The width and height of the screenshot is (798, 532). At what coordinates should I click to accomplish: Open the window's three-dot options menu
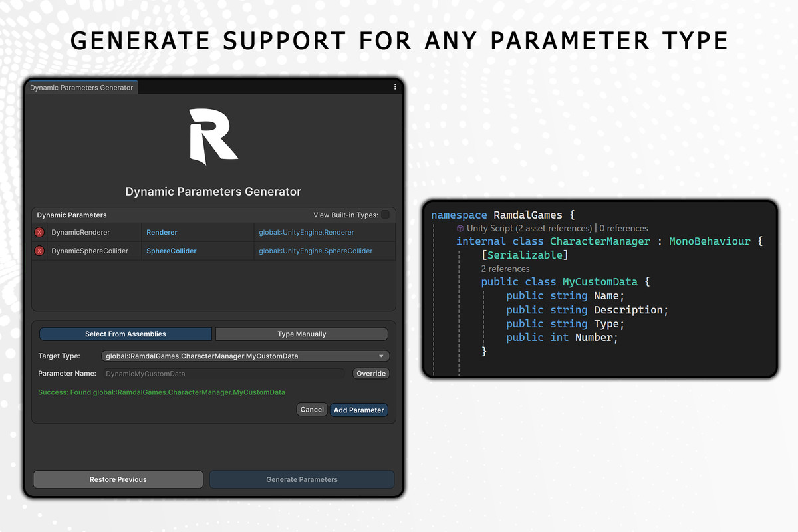pos(395,87)
